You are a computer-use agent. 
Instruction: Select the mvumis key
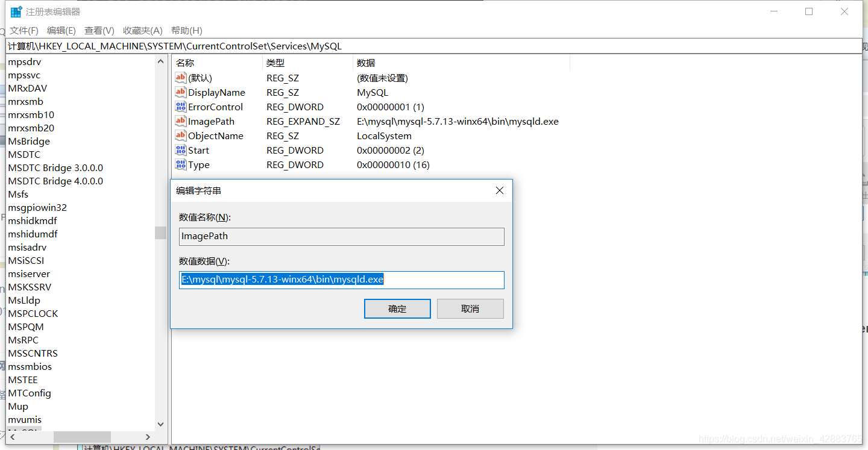[25, 419]
